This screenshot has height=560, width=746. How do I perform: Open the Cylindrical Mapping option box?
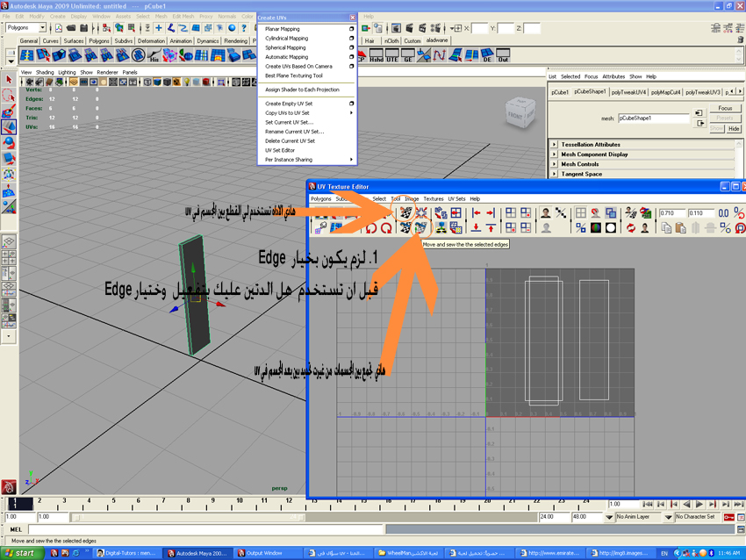coord(352,38)
